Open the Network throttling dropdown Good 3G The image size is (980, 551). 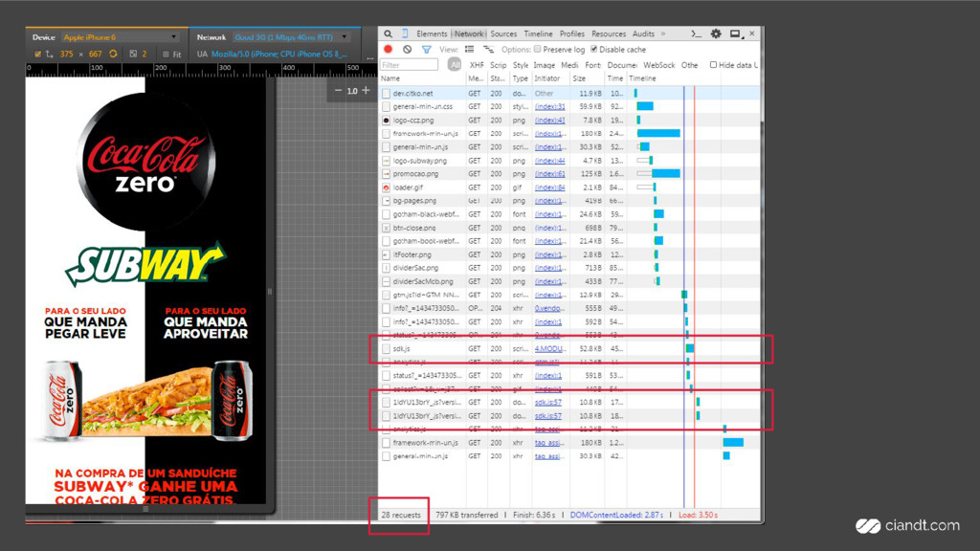pyautogui.click(x=291, y=37)
